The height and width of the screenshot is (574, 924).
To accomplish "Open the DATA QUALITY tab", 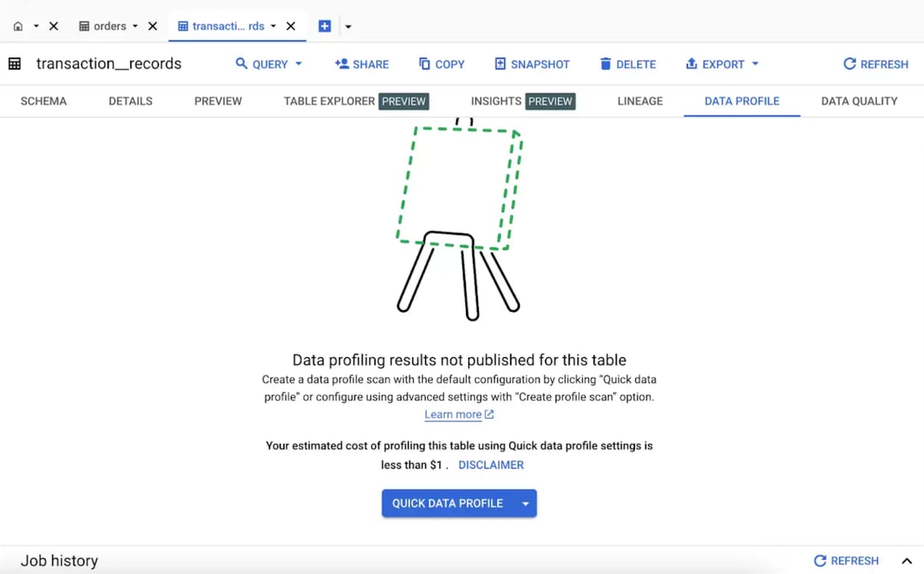I will pos(859,101).
